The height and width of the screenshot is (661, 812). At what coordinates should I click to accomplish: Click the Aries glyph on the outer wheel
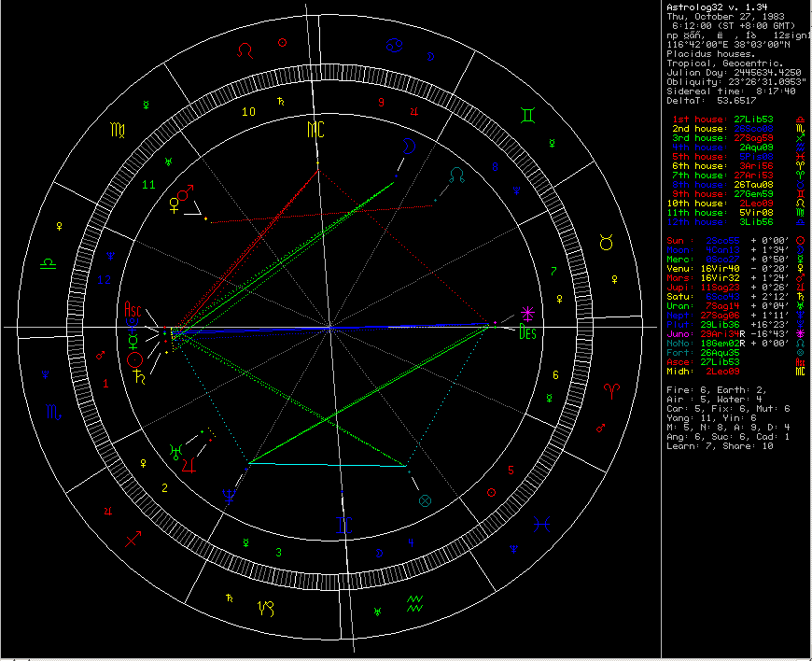click(612, 387)
